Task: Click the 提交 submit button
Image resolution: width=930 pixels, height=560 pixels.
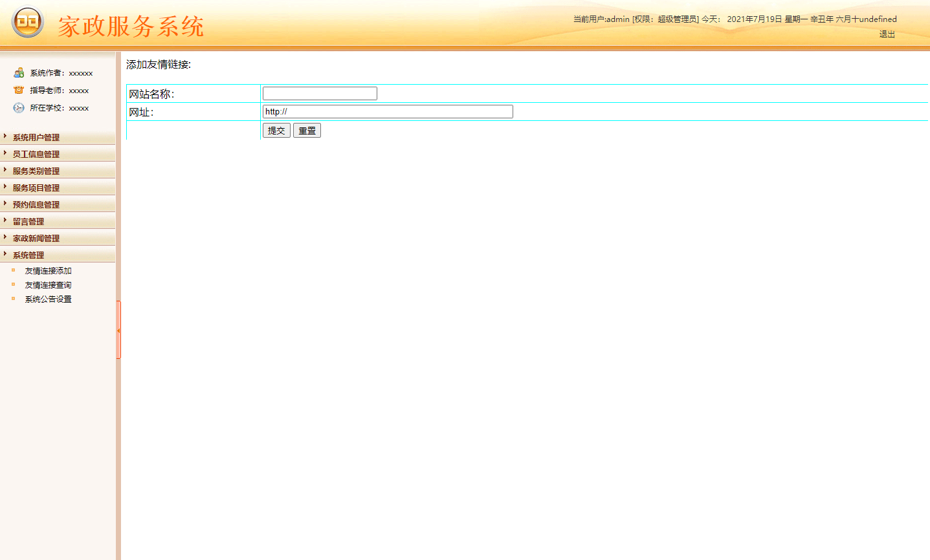Action: coord(276,130)
